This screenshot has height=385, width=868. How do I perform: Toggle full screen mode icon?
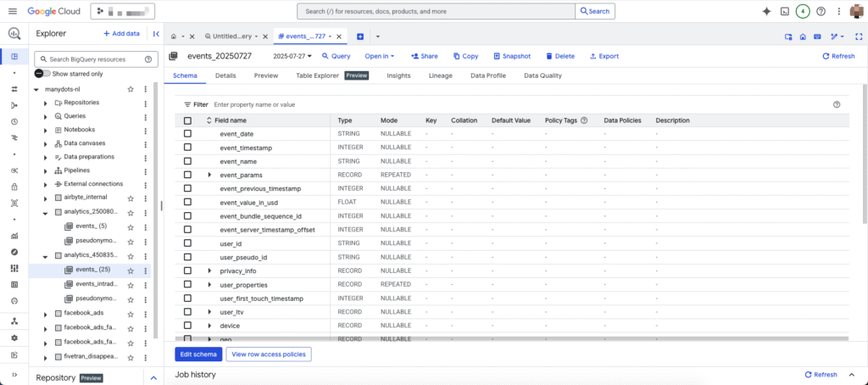click(860, 36)
